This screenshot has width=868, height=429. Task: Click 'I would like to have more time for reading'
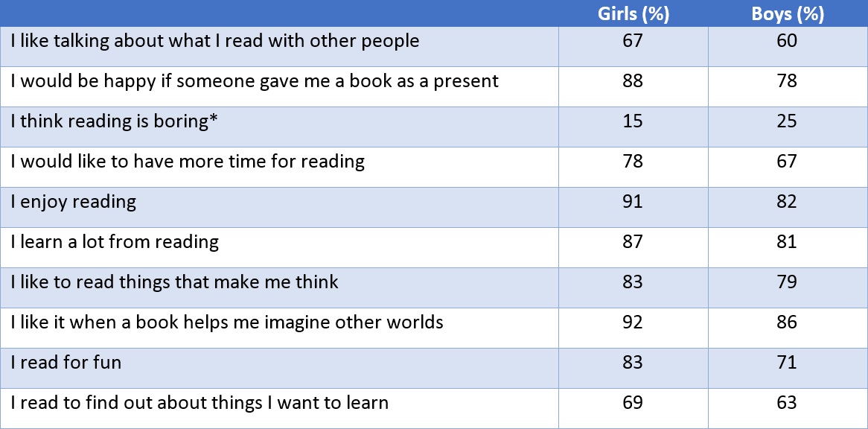click(x=188, y=162)
